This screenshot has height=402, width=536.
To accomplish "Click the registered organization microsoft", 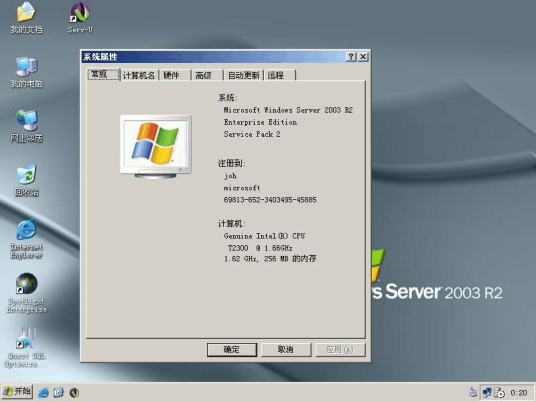I will (242, 188).
